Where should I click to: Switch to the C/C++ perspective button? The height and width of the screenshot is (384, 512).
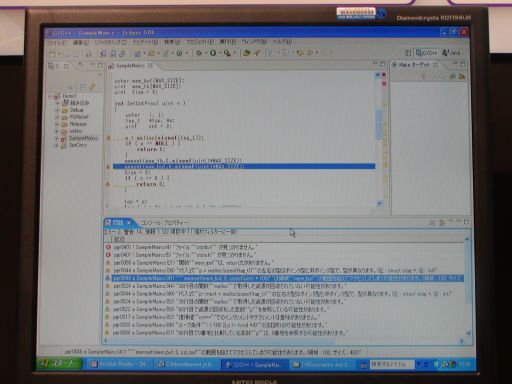(426, 52)
